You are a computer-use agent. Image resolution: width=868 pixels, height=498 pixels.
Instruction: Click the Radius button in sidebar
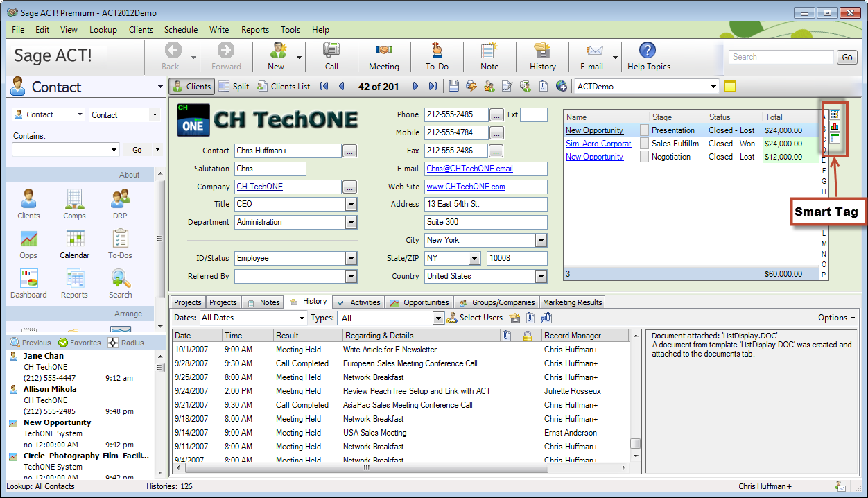pos(126,343)
